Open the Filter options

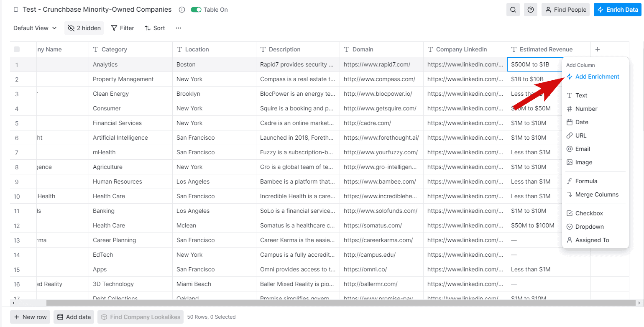tap(123, 28)
